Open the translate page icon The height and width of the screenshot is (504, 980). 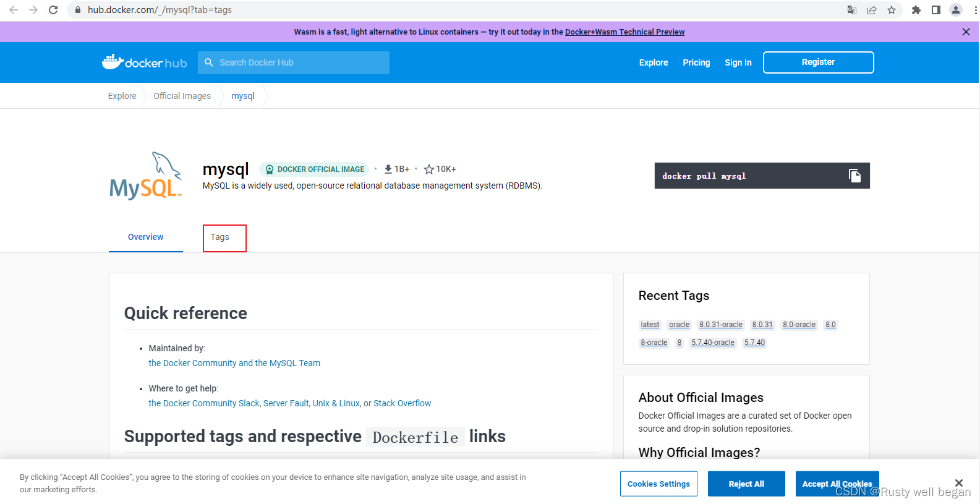pyautogui.click(x=852, y=10)
